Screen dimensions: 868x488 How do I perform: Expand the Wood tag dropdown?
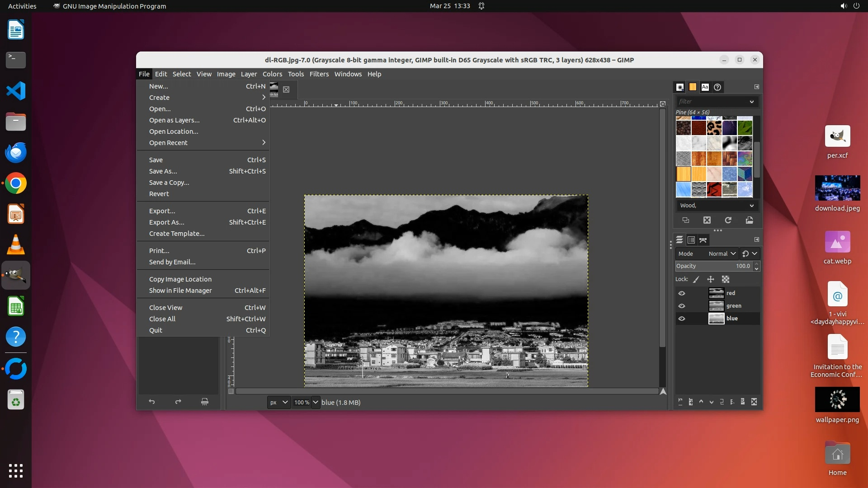tap(751, 206)
